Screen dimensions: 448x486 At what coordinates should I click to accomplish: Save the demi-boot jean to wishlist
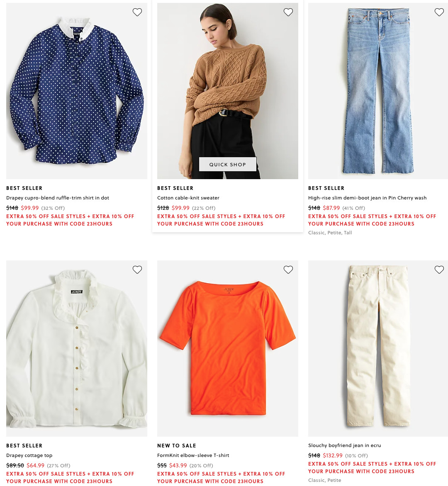coord(439,12)
